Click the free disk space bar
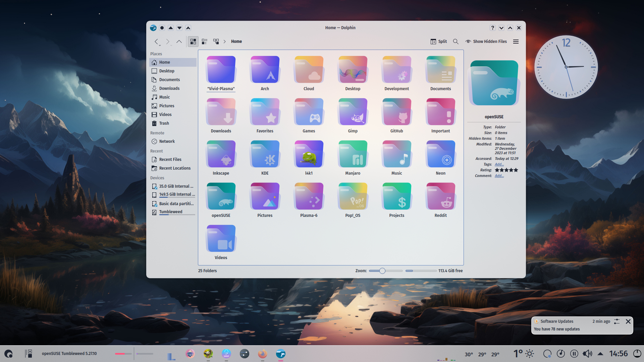Screen dimensions: 644x362 point(421,271)
